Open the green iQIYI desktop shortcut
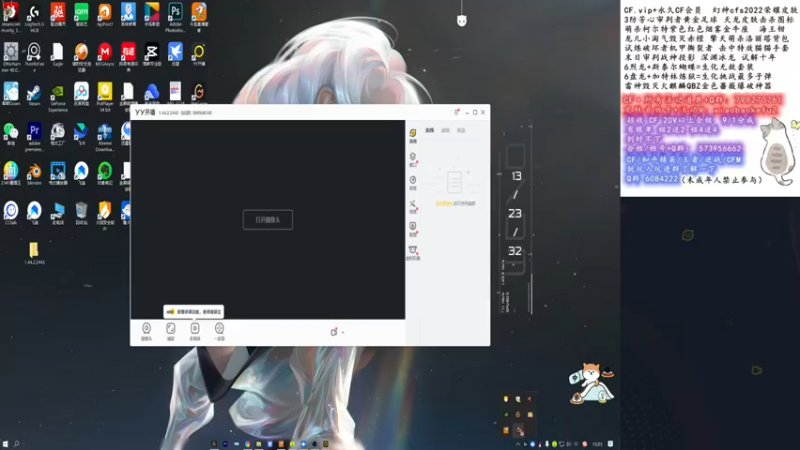This screenshot has width=800, height=450. point(81,14)
